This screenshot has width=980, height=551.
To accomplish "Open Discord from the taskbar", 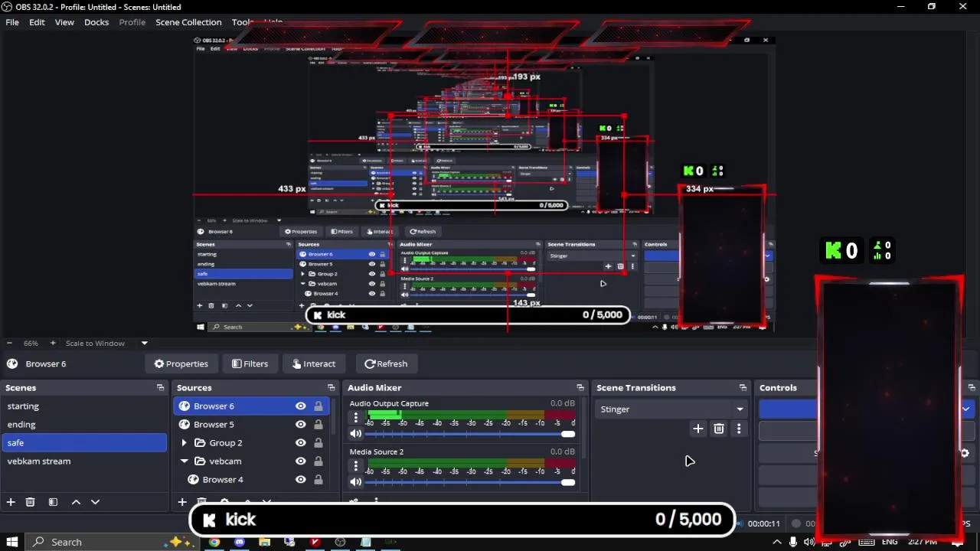I will pyautogui.click(x=240, y=542).
